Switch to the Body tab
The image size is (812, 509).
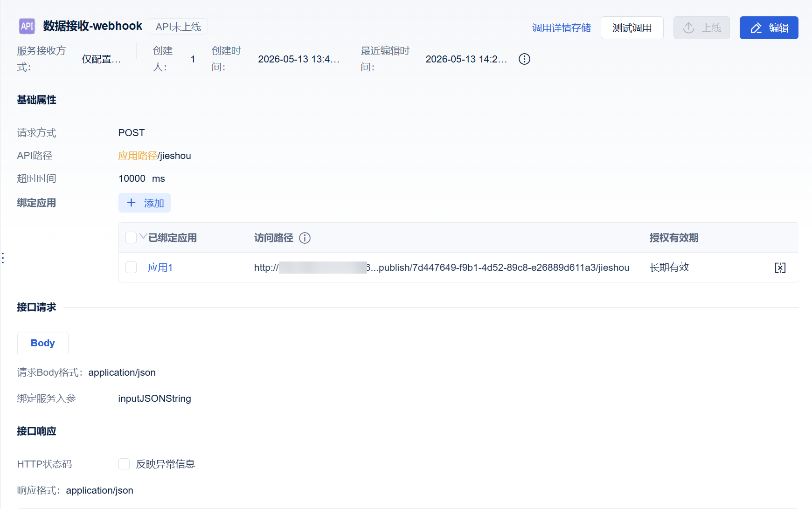coord(43,343)
